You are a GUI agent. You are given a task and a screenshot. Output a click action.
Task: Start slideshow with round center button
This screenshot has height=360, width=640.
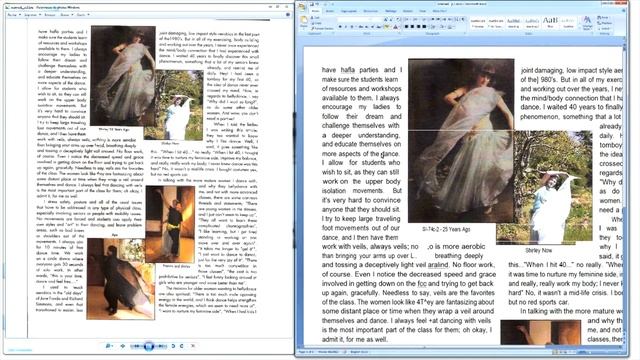(x=149, y=346)
